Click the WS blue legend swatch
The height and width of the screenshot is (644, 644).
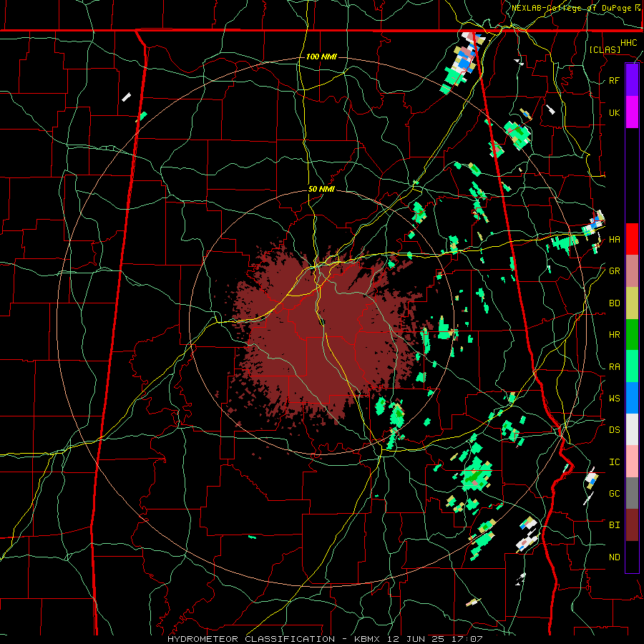coord(632,398)
